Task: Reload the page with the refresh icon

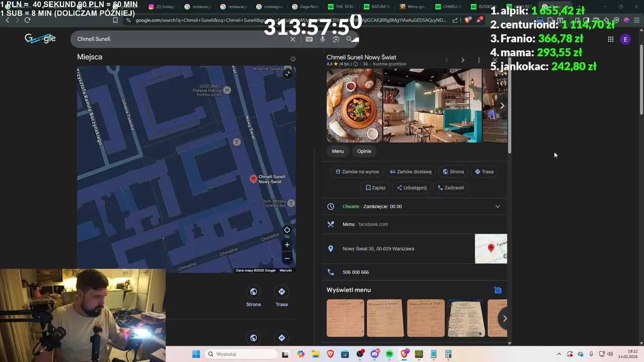Action: click(x=27, y=20)
